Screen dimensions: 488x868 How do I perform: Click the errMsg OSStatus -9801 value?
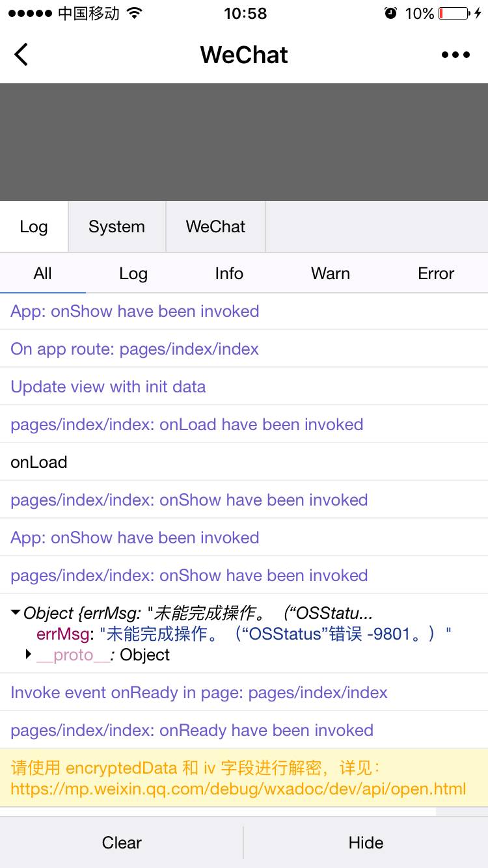coord(275,634)
